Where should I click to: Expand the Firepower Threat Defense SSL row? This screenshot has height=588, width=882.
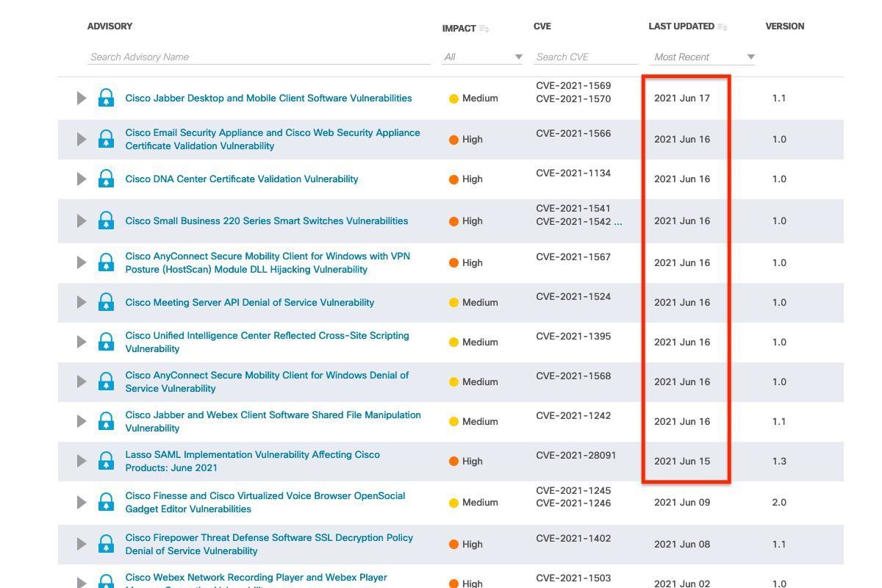point(82,544)
